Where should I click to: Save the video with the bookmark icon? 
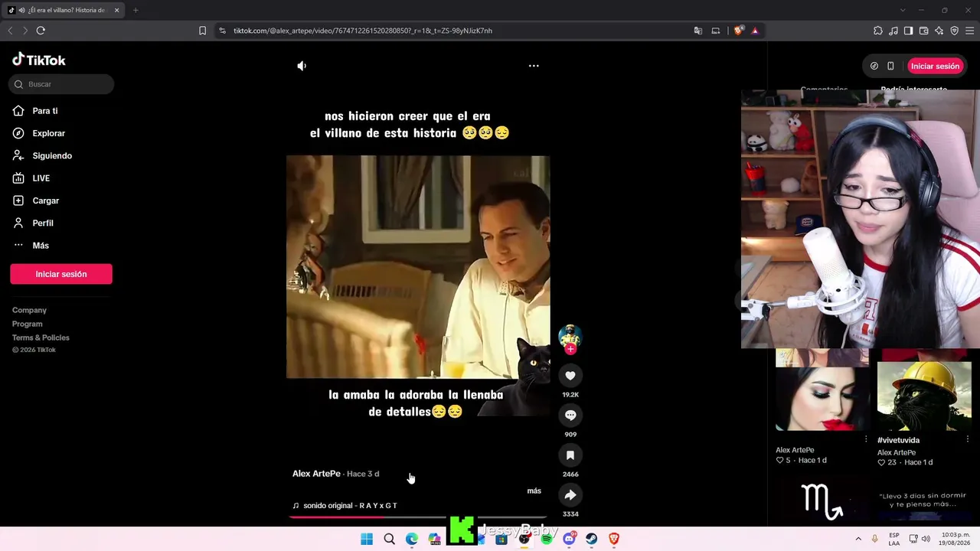[570, 455]
